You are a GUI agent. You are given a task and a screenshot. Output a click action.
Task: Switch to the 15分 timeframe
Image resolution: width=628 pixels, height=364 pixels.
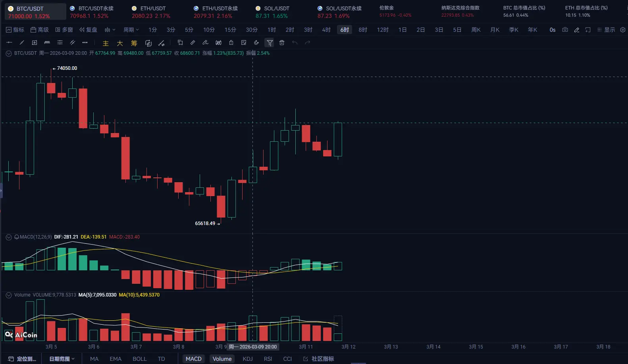tap(230, 30)
